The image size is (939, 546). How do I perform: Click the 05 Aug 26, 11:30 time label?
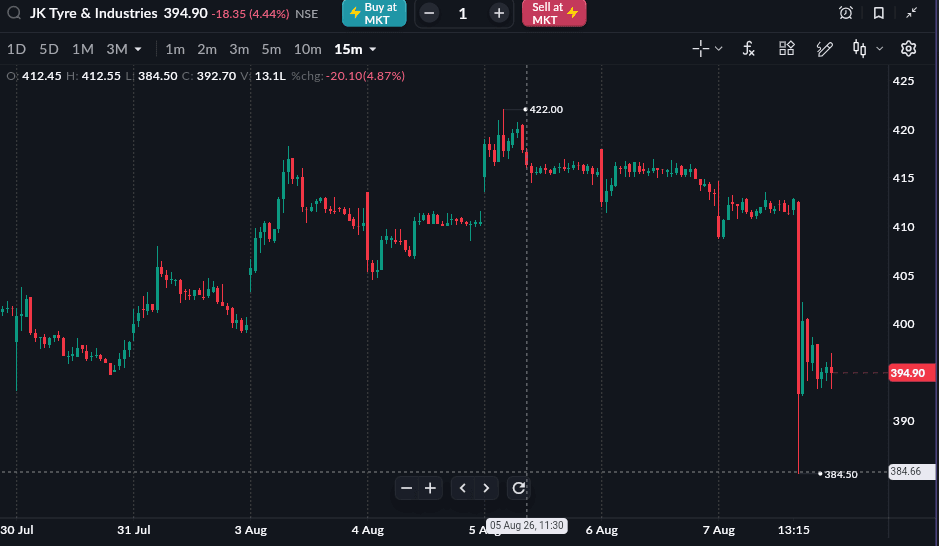point(527,526)
